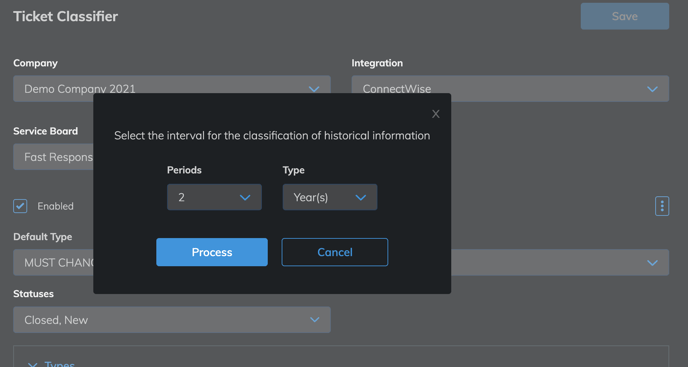688x367 pixels.
Task: Click the Default Type label
Action: coord(43,237)
